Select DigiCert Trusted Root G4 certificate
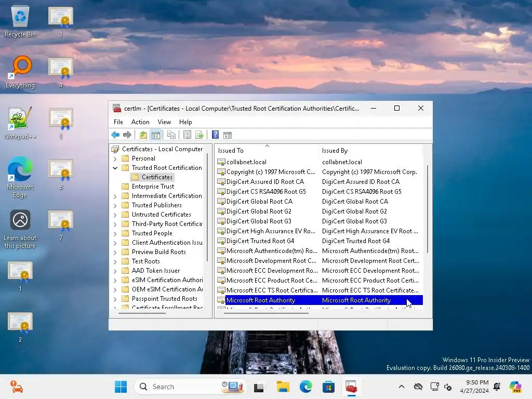 coord(320,241)
